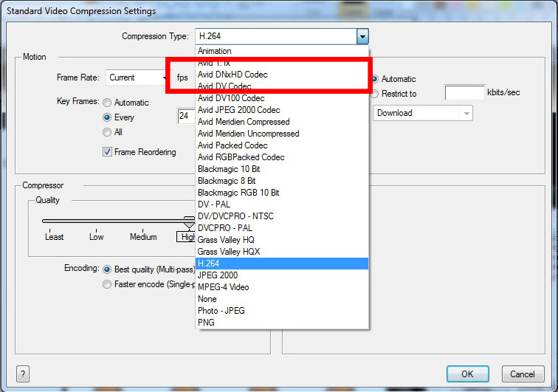This screenshot has height=392, width=558.
Task: Pick DV/DVCPRO - NTSC option
Action: point(282,216)
